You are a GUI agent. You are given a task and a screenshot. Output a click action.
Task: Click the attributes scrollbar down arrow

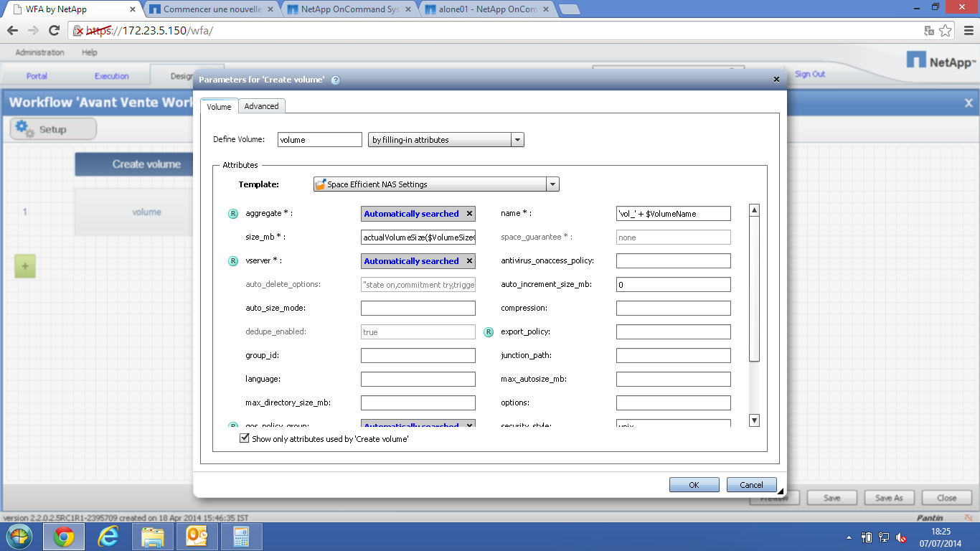(x=754, y=420)
